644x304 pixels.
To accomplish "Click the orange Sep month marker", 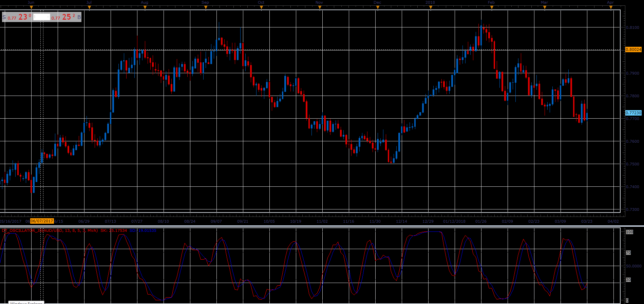I will click(206, 7).
